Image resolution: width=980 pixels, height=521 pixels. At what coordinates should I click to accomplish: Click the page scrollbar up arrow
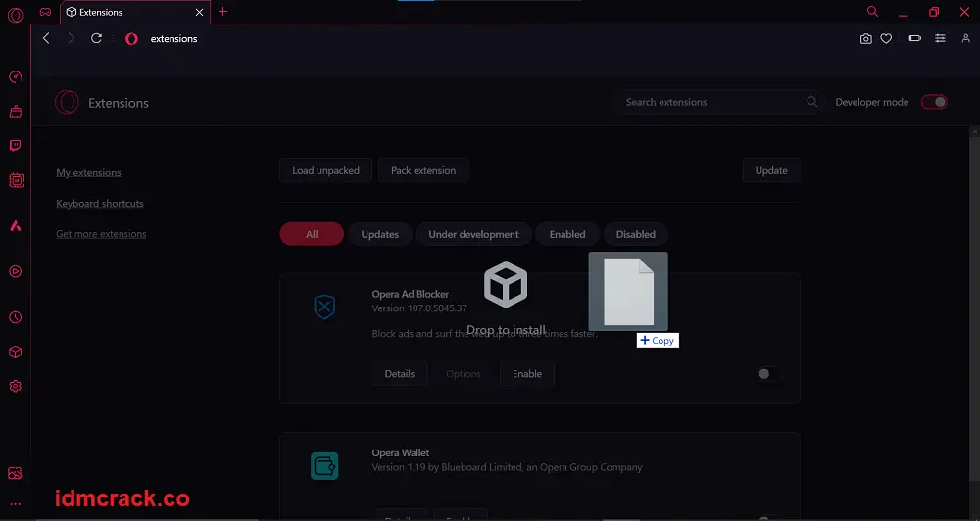pyautogui.click(x=975, y=131)
